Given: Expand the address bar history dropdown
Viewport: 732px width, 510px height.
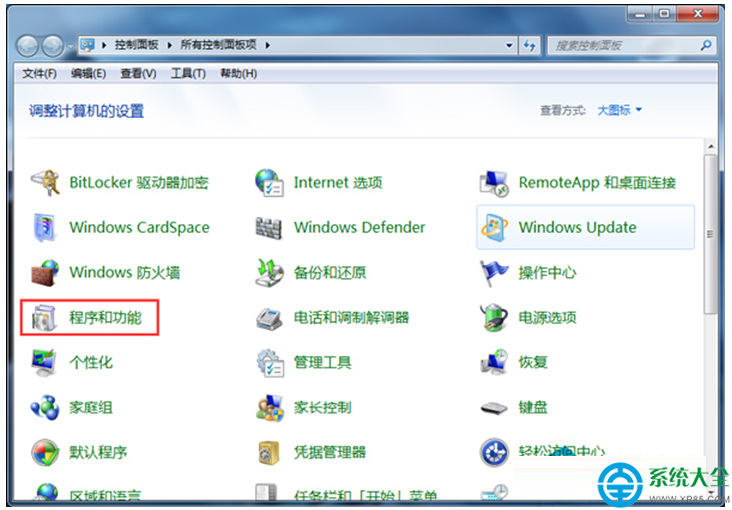Looking at the screenshot, I should pyautogui.click(x=509, y=45).
